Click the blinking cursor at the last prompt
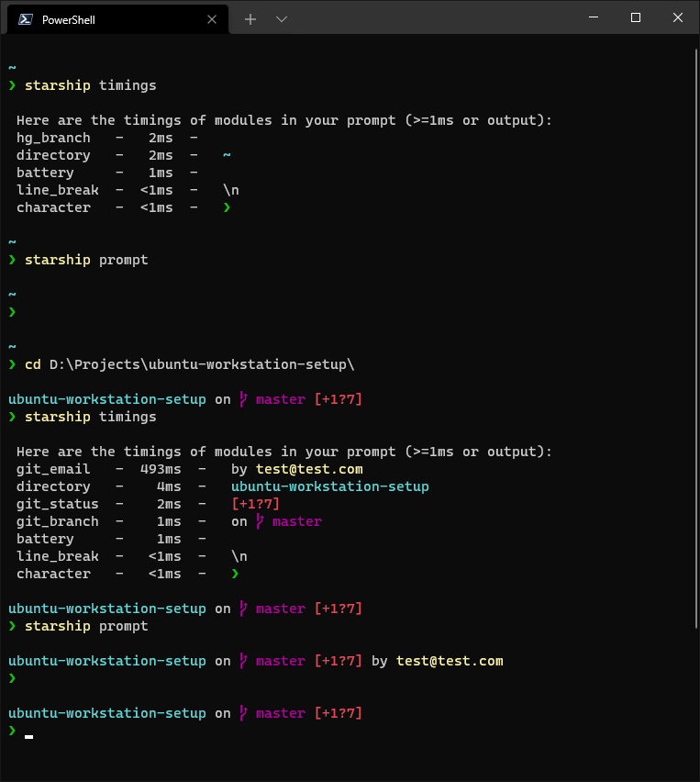The image size is (700, 782). coord(29,737)
